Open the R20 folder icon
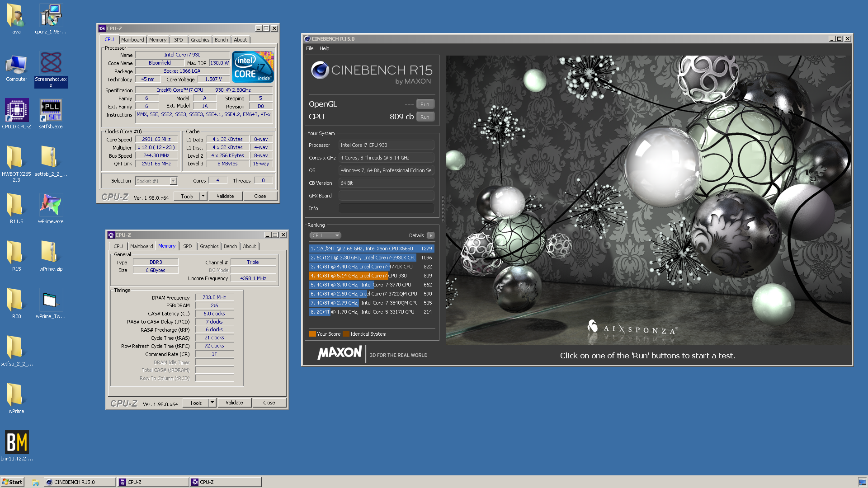 pos(16,303)
